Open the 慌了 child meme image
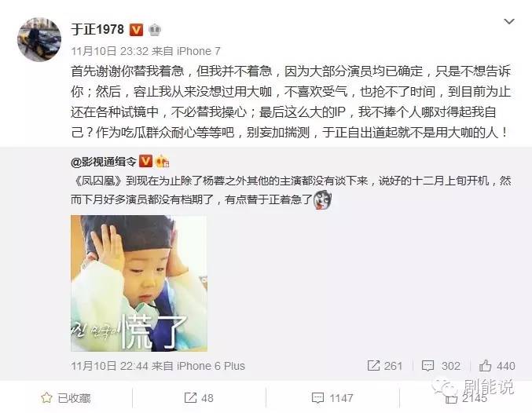 pos(139,283)
